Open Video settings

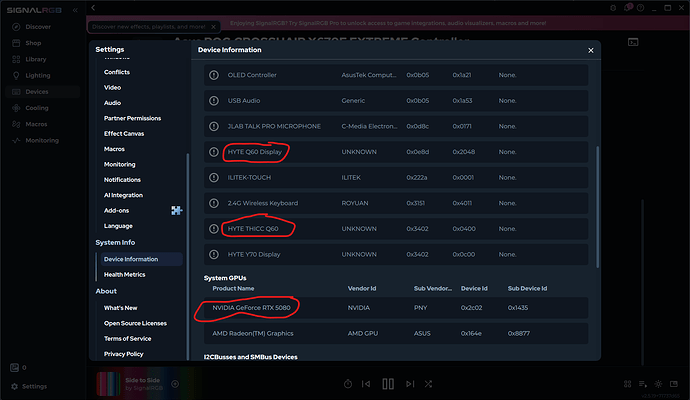point(112,88)
